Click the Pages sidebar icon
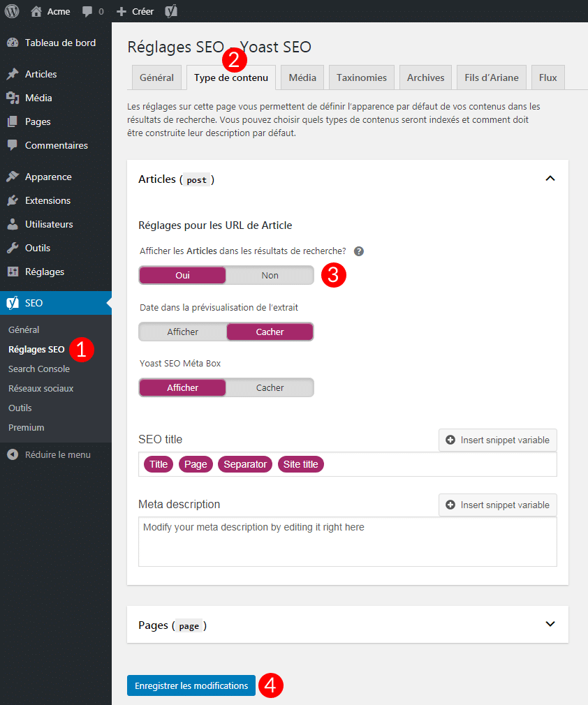Image resolution: width=588 pixels, height=705 pixels. pos(13,122)
